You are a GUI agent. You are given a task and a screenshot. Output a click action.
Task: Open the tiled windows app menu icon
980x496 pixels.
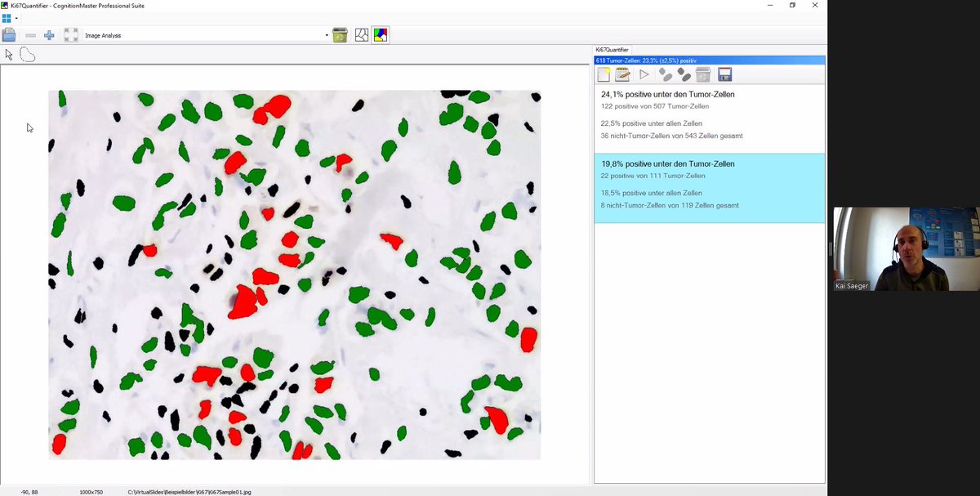[7, 18]
